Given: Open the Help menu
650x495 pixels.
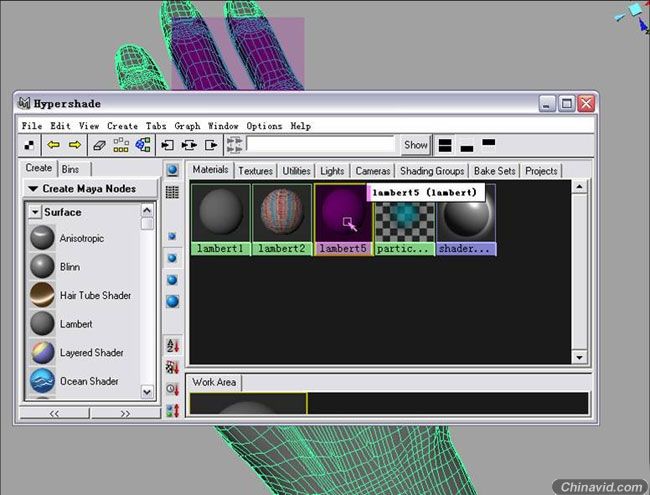Looking at the screenshot, I should [301, 126].
